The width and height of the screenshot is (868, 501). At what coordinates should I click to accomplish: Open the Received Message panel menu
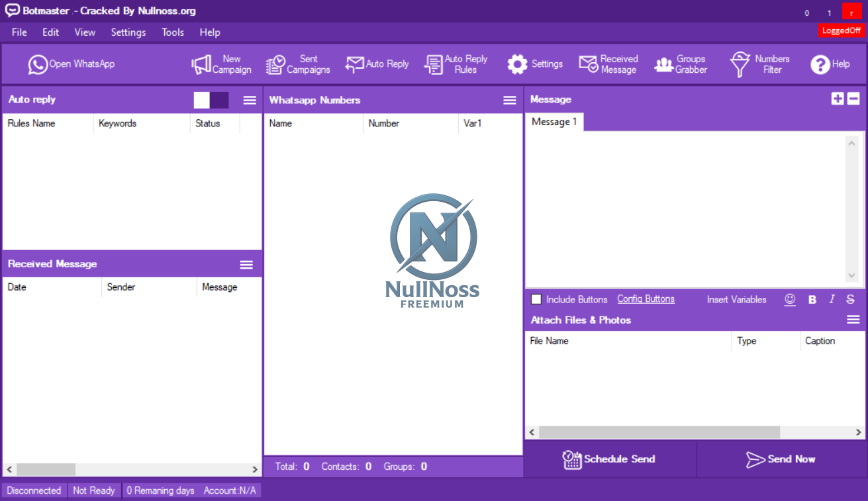(x=246, y=264)
